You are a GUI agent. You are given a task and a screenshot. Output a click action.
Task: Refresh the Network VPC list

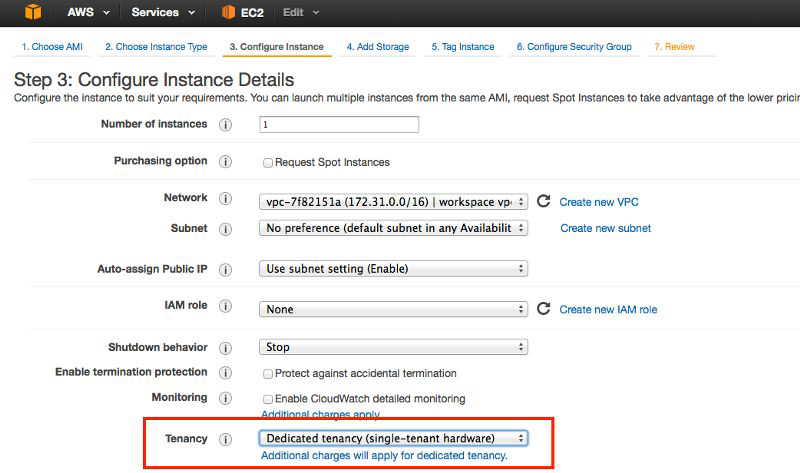(x=544, y=201)
